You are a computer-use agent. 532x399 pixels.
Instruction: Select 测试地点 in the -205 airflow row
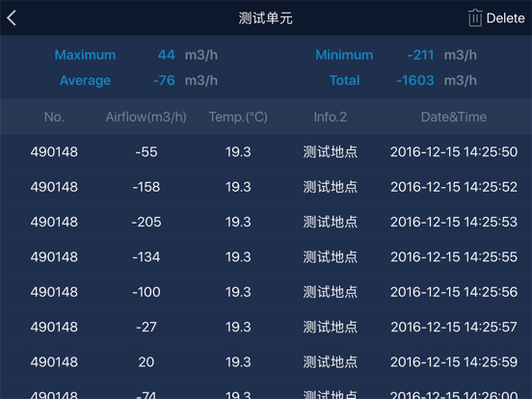click(331, 222)
